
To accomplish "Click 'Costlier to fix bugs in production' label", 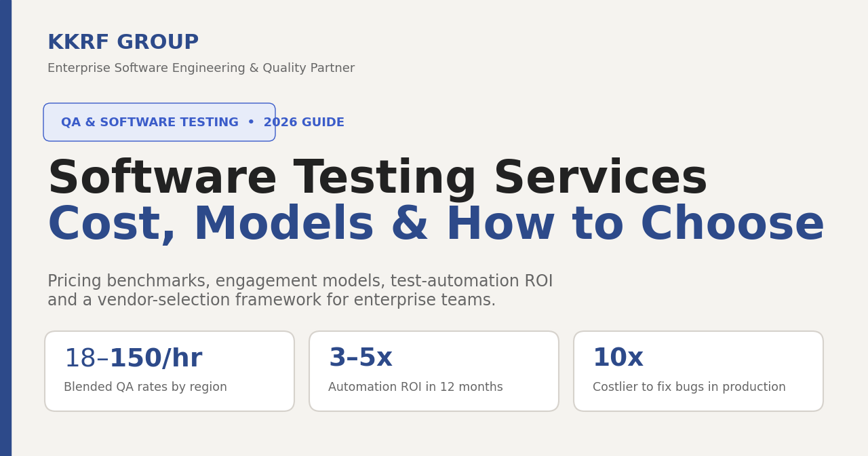I will coord(689,387).
